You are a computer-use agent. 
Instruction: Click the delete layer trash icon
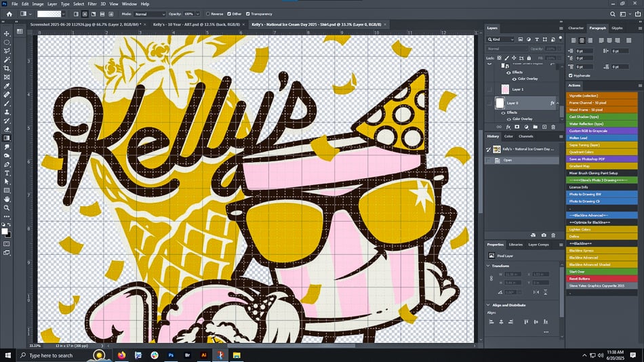click(553, 127)
